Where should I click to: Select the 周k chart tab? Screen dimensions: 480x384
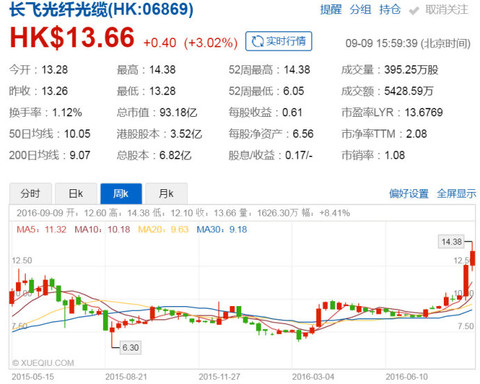[121, 193]
